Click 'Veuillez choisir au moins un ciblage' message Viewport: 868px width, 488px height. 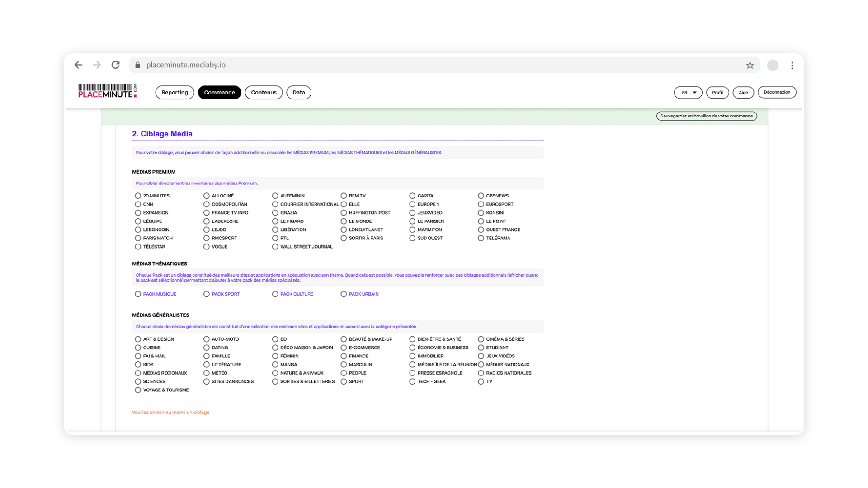click(x=171, y=412)
